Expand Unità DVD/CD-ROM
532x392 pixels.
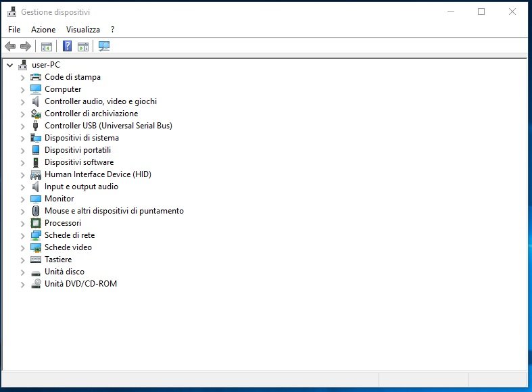(x=23, y=285)
